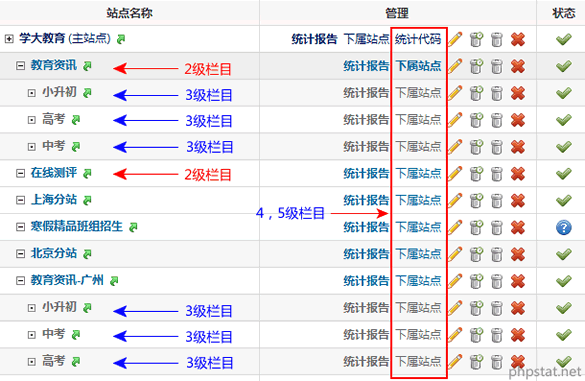
Task: Click the 管理 column header
Action: (x=397, y=13)
